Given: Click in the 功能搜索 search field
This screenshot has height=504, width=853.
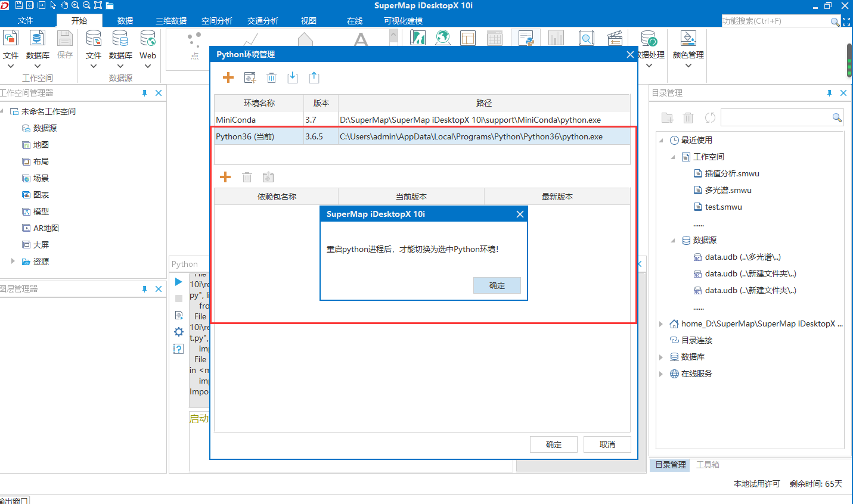Looking at the screenshot, I should pos(776,21).
